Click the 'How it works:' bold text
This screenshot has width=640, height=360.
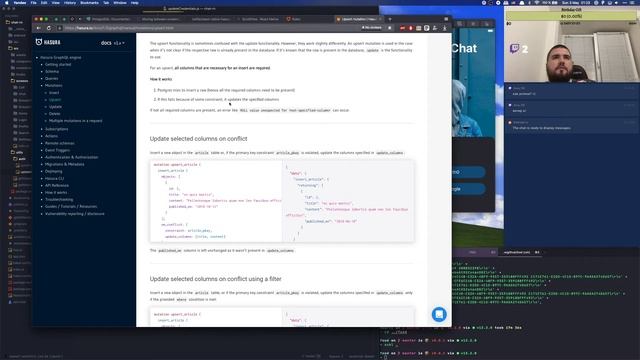coord(161,79)
